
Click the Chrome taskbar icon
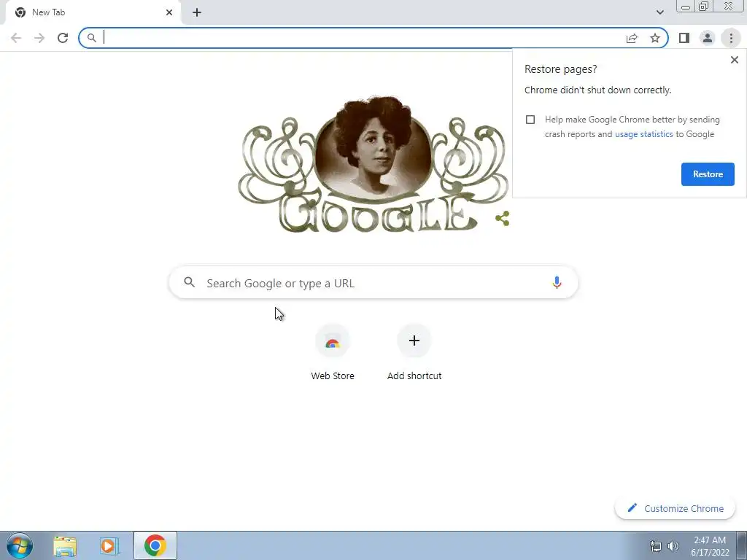click(155, 545)
